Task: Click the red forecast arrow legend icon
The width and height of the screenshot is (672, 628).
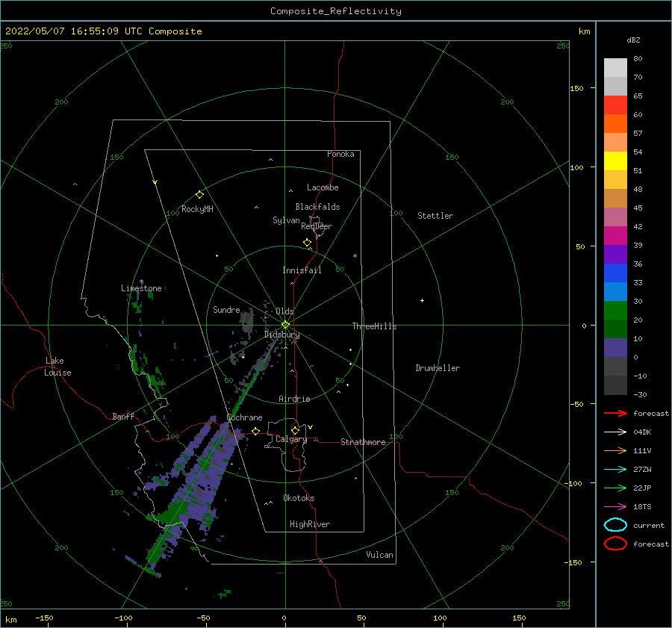Action: click(x=615, y=413)
